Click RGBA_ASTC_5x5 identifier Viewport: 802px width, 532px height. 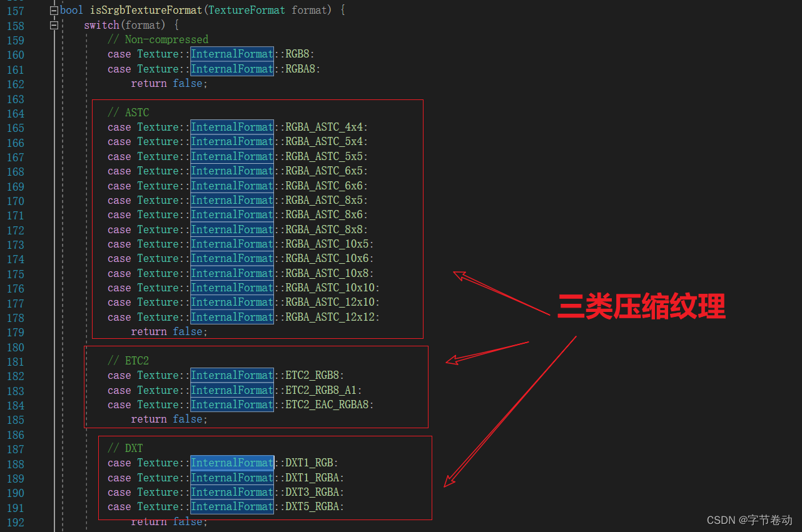324,156
